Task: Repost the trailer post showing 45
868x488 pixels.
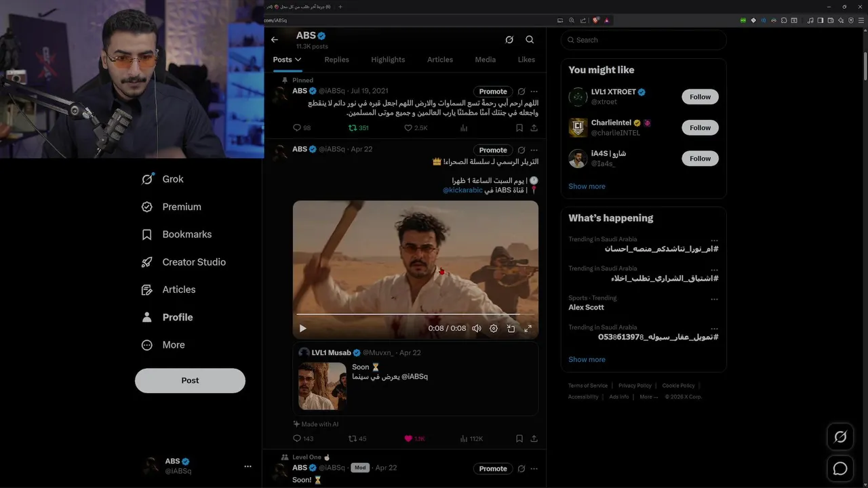Action: click(357, 439)
